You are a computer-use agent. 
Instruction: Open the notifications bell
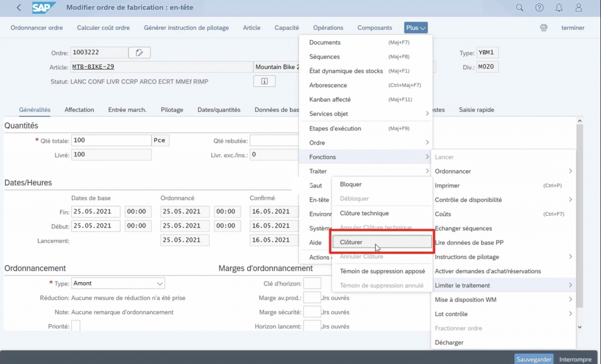coord(559,7)
